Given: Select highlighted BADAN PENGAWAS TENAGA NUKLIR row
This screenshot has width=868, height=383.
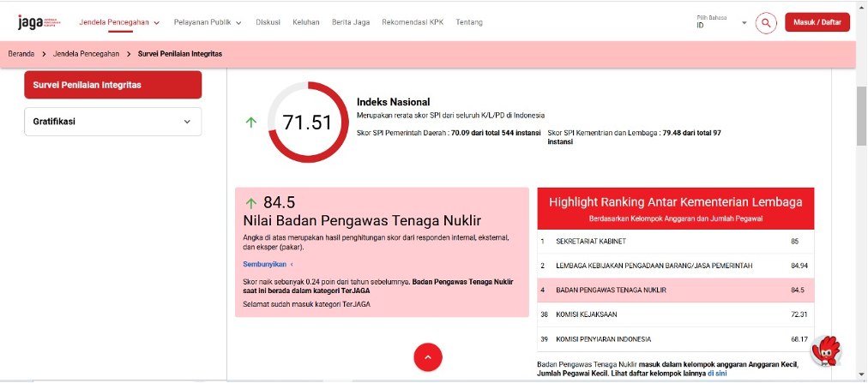Looking at the screenshot, I should pyautogui.click(x=675, y=290).
